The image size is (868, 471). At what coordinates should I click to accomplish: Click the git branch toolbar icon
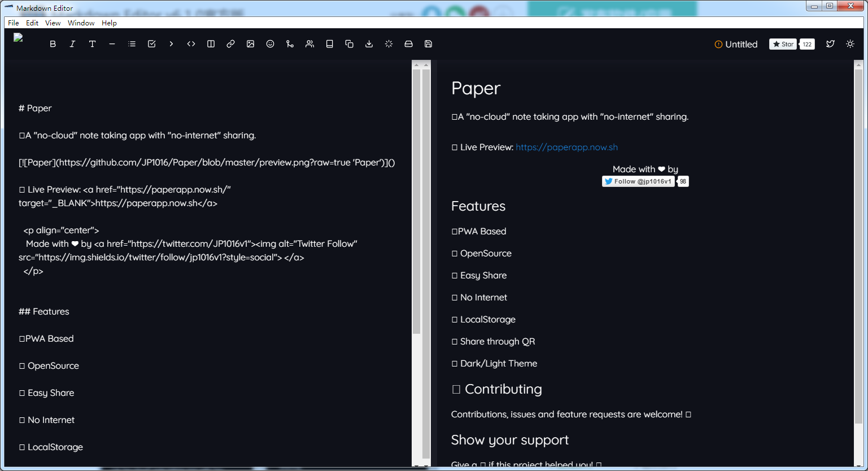point(290,44)
